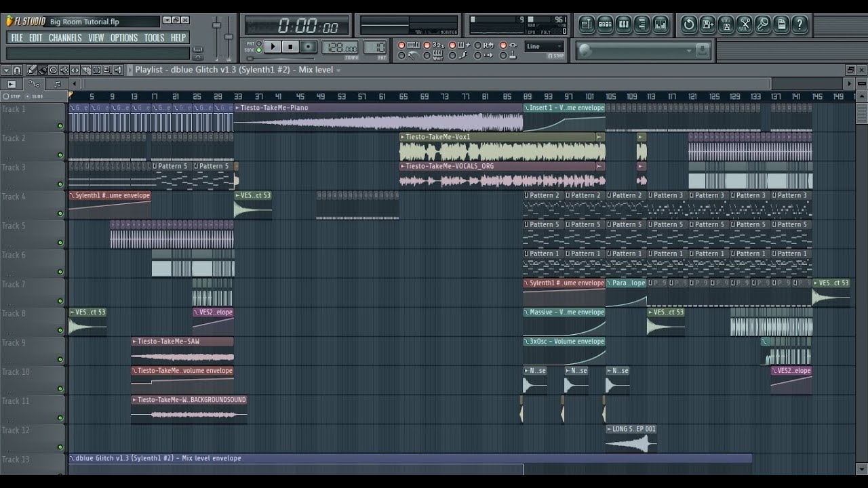Open the TOOLS menu
Screen dimensions: 868x488
click(x=154, y=38)
